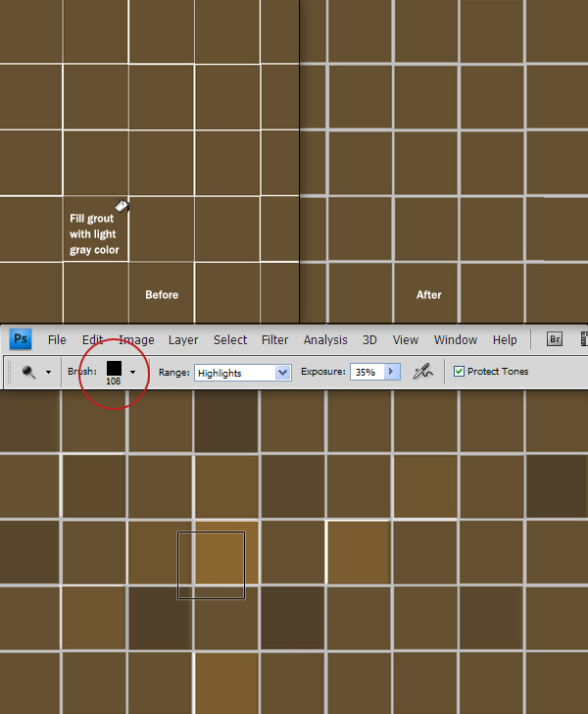Open the Analysis menu

click(x=325, y=340)
